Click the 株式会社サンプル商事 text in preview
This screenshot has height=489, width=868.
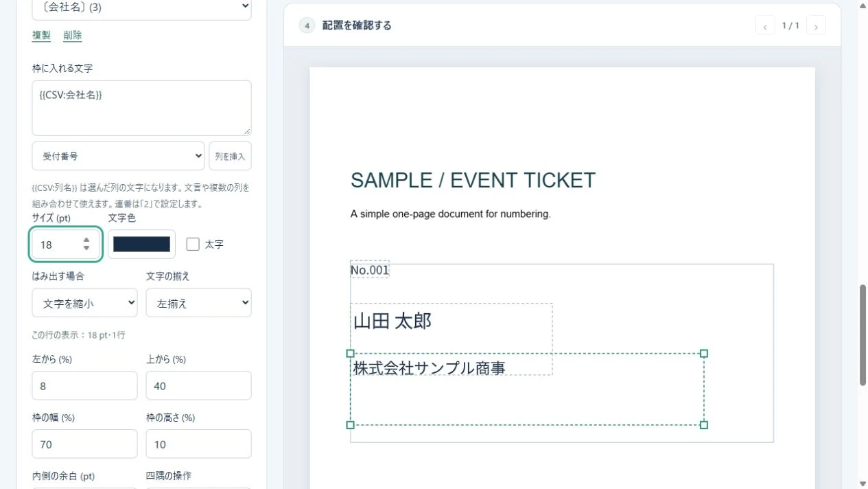430,367
